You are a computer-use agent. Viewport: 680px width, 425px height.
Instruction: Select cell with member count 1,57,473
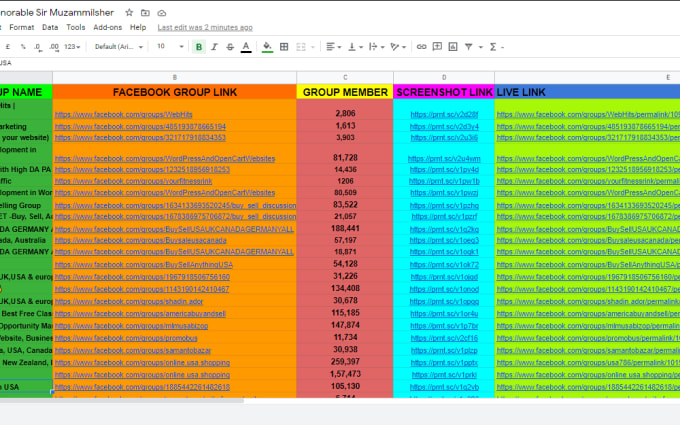[345, 374]
